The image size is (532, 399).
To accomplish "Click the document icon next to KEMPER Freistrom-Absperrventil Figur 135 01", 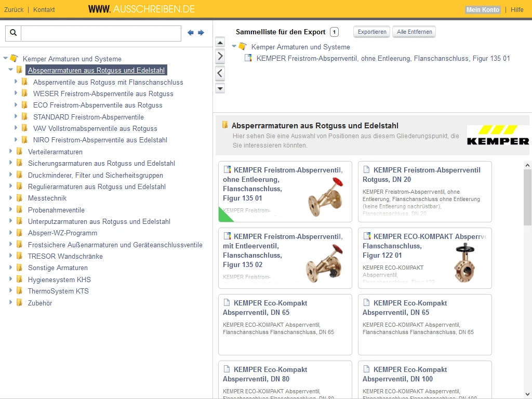I will pyautogui.click(x=248, y=59).
